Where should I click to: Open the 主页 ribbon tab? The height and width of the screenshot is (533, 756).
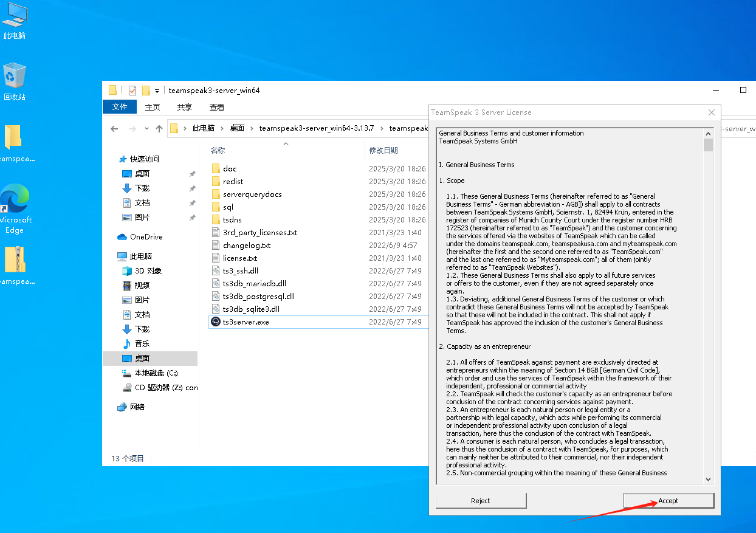153,107
